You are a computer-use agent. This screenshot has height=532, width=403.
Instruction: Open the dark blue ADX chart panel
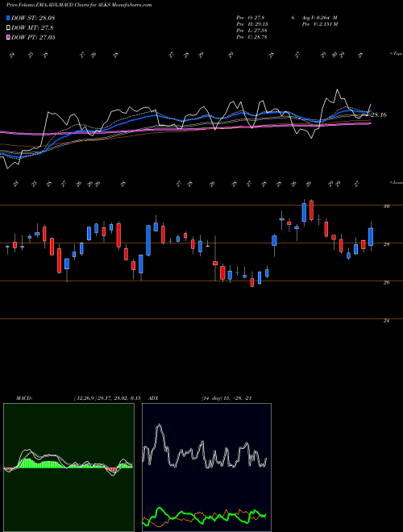206,468
